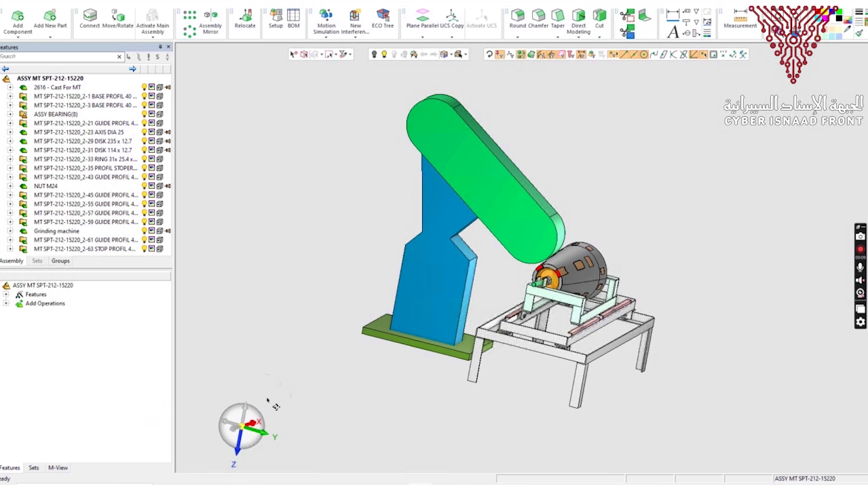The image size is (868, 486).
Task: Select the Grinding machine tree item
Action: pos(56,231)
